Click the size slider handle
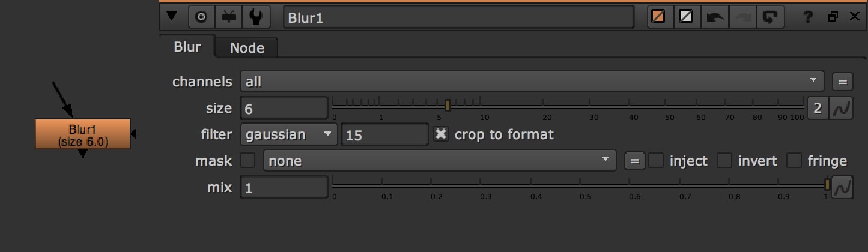The width and height of the screenshot is (868, 252). point(448,105)
